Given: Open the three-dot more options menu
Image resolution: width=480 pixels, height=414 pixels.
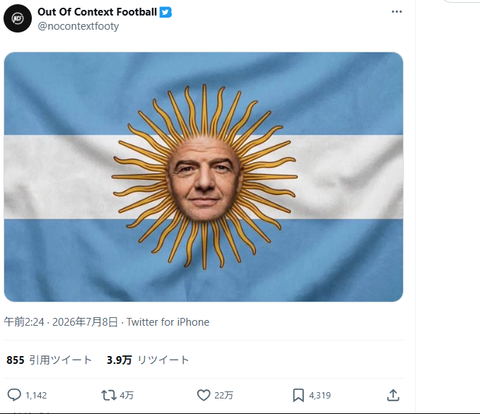Looking at the screenshot, I should (x=396, y=12).
